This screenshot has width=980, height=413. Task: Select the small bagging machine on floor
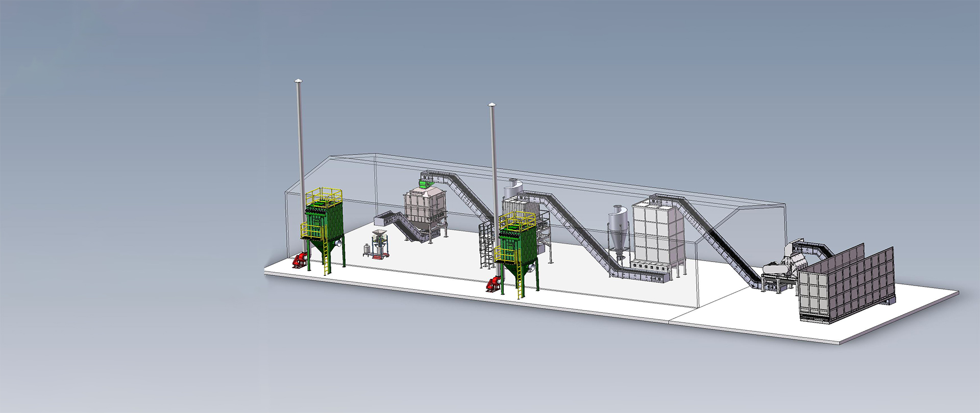click(x=379, y=245)
